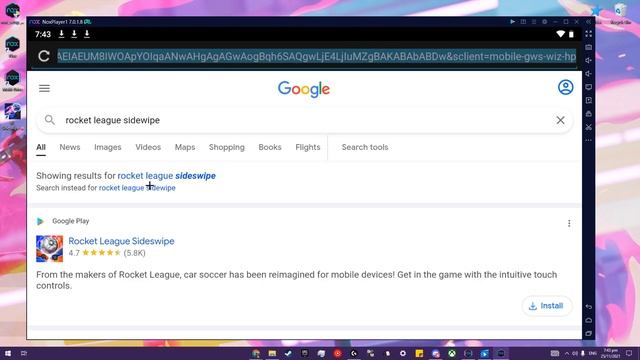Open the Google account profile icon
The width and height of the screenshot is (640, 360).
565,87
